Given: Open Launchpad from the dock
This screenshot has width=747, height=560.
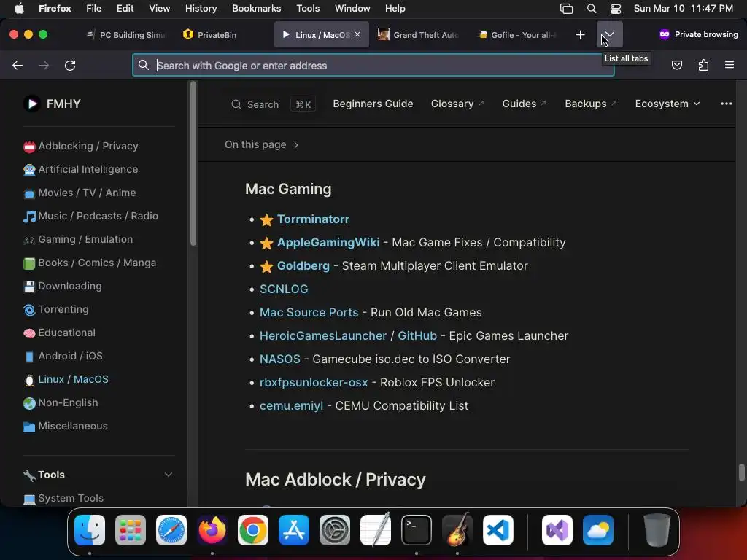Looking at the screenshot, I should click(131, 530).
